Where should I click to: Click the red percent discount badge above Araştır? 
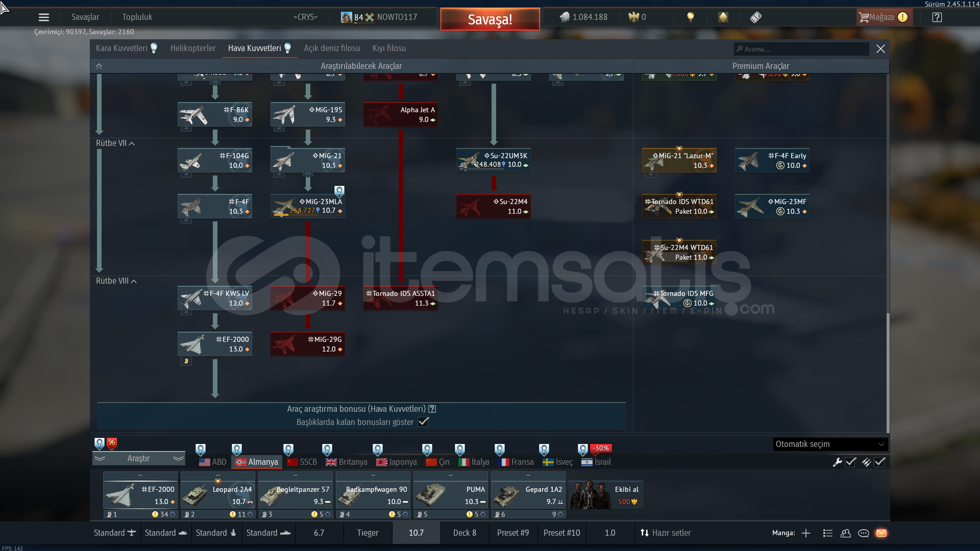coord(112,443)
